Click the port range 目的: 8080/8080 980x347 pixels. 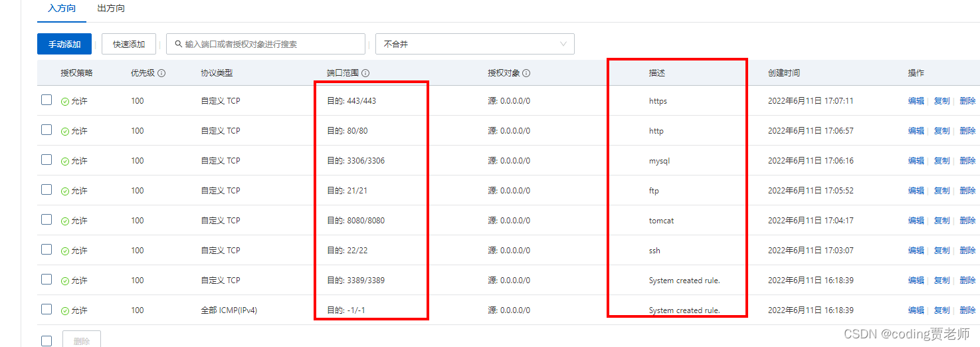pyautogui.click(x=355, y=221)
